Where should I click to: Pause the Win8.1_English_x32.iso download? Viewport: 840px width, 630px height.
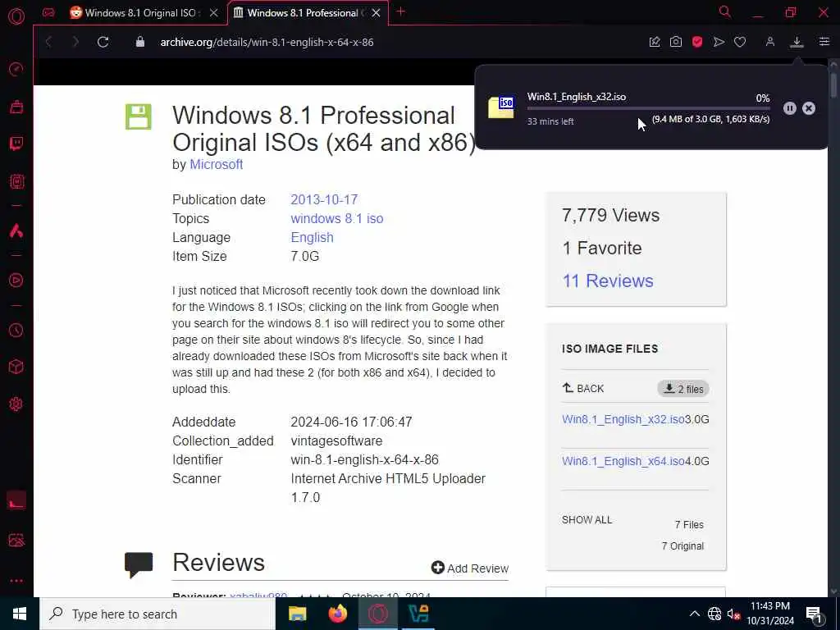pos(790,108)
